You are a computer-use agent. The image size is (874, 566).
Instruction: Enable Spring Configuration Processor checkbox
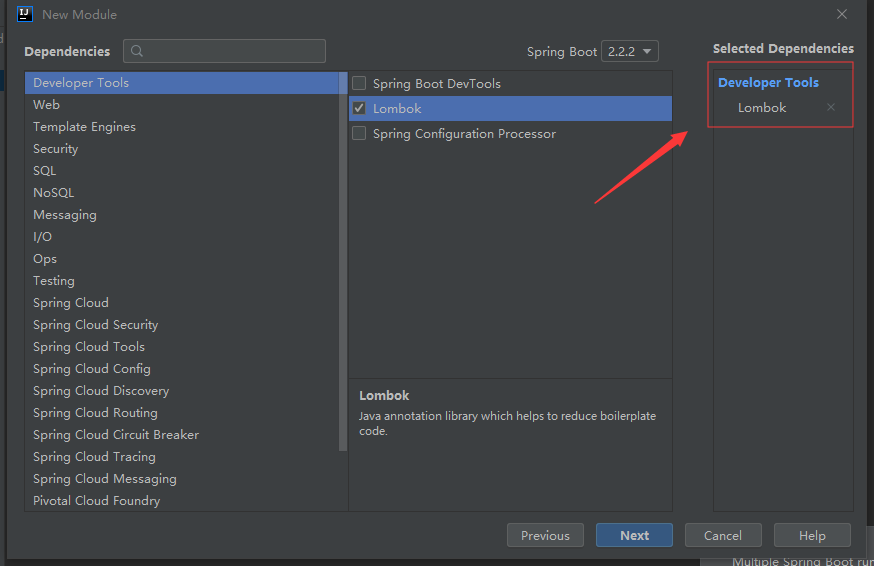[359, 133]
